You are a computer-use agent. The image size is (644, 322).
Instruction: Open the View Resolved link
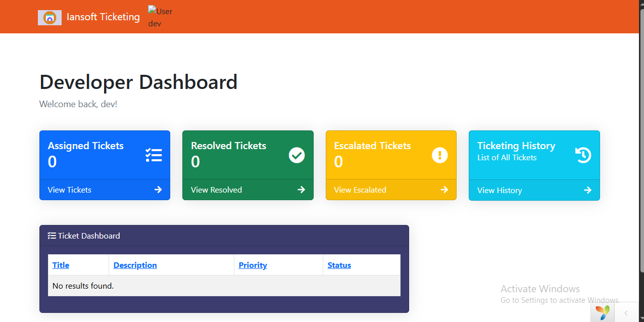pos(216,190)
